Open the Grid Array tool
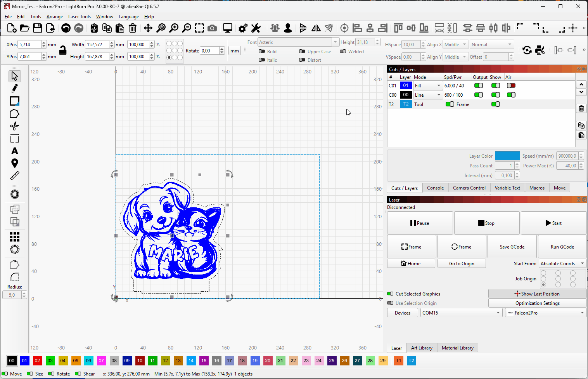The width and height of the screenshot is (588, 379). (14, 237)
